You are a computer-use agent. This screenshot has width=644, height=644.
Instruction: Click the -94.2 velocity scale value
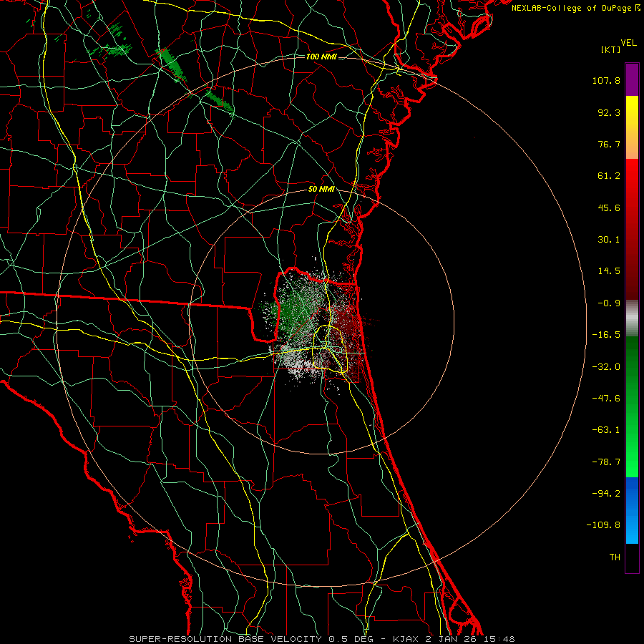606,493
